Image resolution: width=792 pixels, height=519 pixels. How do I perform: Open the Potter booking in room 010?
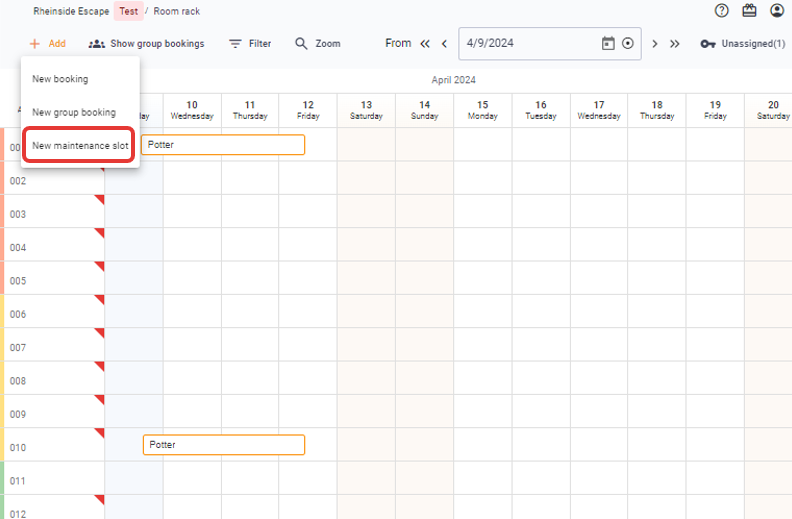tap(223, 445)
